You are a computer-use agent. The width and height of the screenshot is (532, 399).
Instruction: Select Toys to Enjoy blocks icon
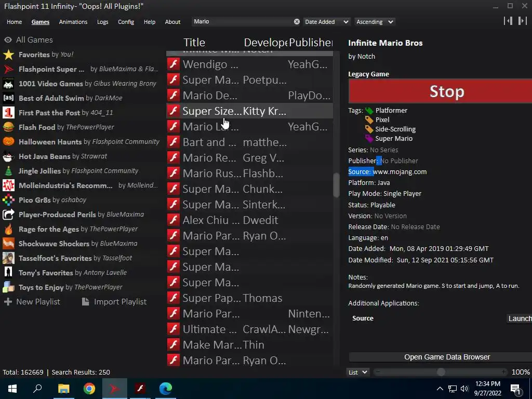(x=8, y=287)
